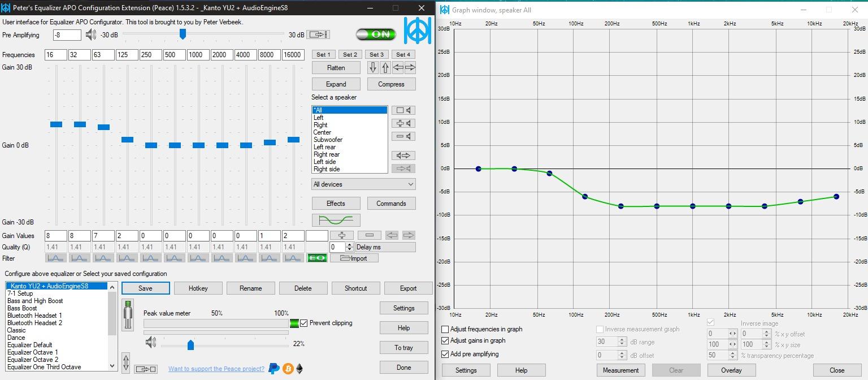The width and height of the screenshot is (868, 380).
Task: Increase dB offset stepper in graph window
Action: tap(622, 353)
